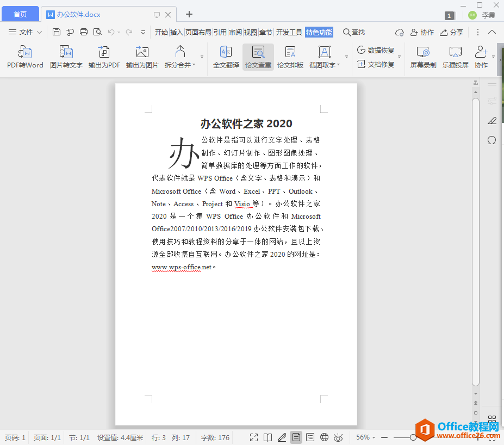Image resolution: width=504 pixels, height=445 pixels.
Task: Expand the 文件 menu dropdown arrow
Action: [40, 32]
